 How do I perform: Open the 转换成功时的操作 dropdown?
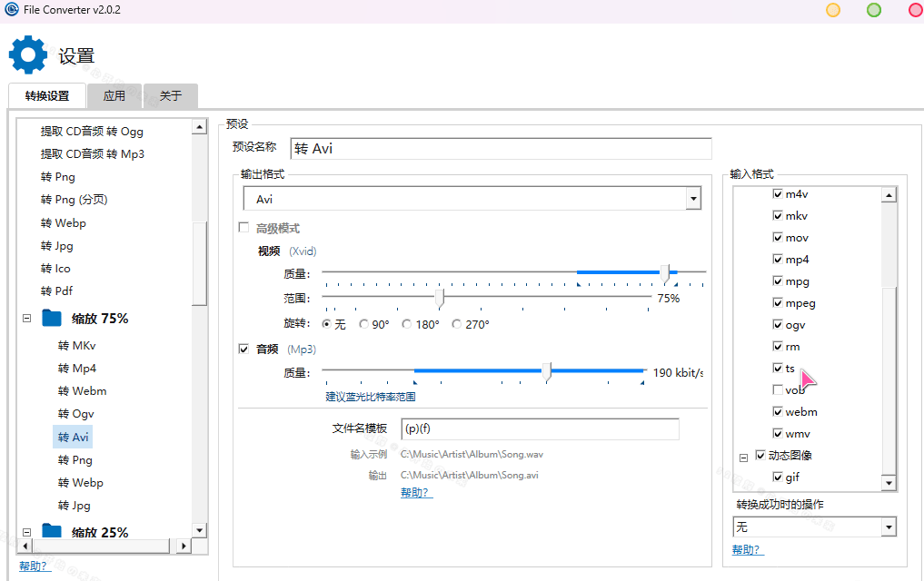[888, 527]
